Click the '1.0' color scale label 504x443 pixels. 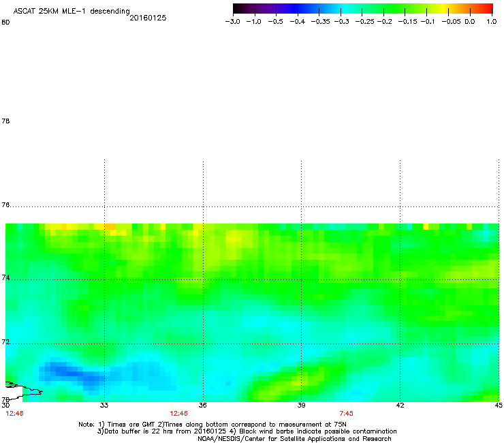tap(492, 22)
